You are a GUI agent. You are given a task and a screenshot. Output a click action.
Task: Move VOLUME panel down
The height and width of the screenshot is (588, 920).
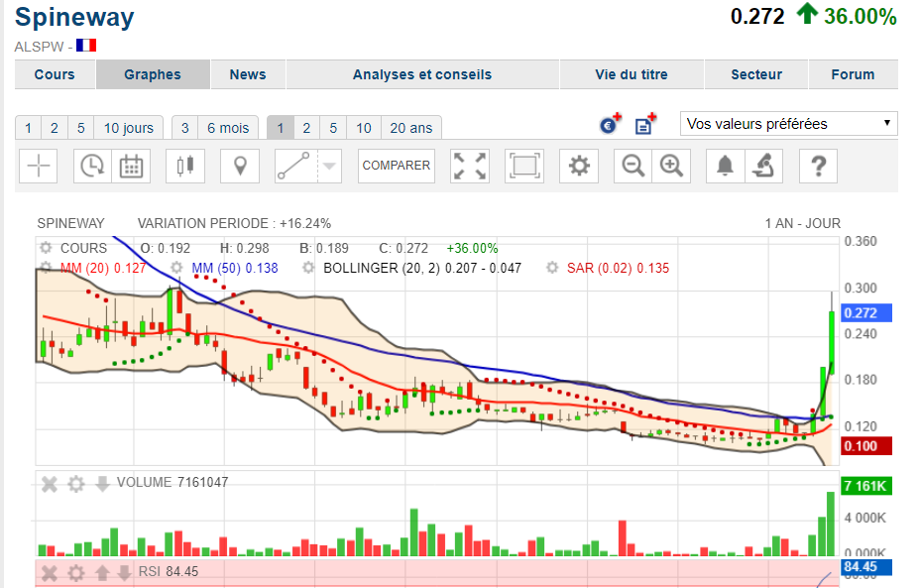pos(102,484)
